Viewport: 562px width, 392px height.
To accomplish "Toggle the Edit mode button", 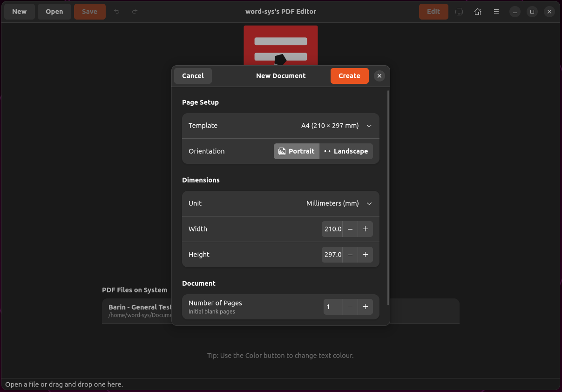I will pos(433,12).
